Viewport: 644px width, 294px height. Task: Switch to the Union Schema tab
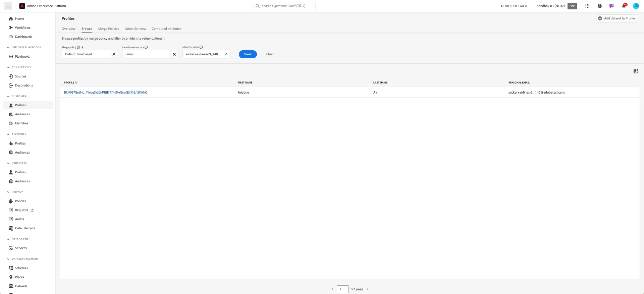point(135,29)
